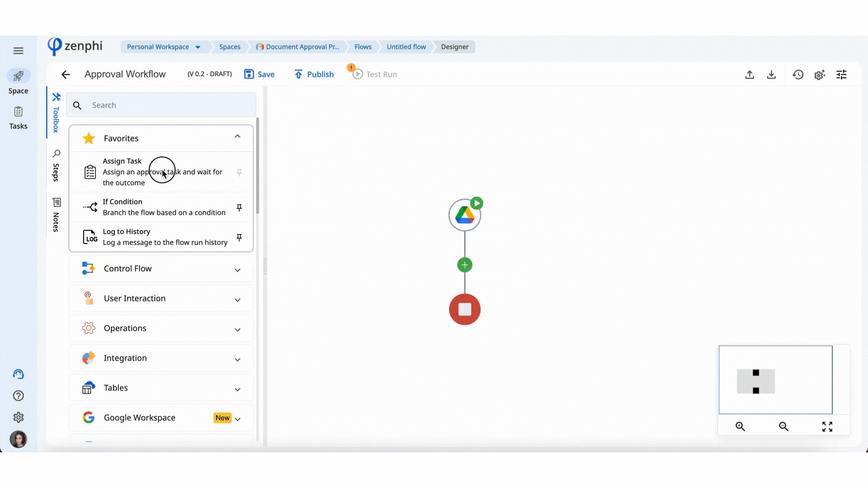The image size is (868, 488).
Task: Collapse the Favorites section
Action: [x=237, y=136]
